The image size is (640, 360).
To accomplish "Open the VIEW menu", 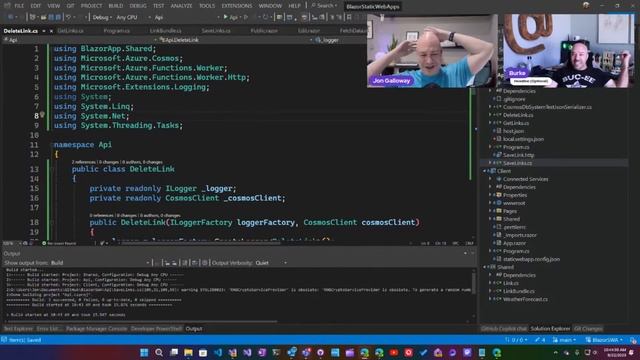I will pyautogui.click(x=53, y=6).
